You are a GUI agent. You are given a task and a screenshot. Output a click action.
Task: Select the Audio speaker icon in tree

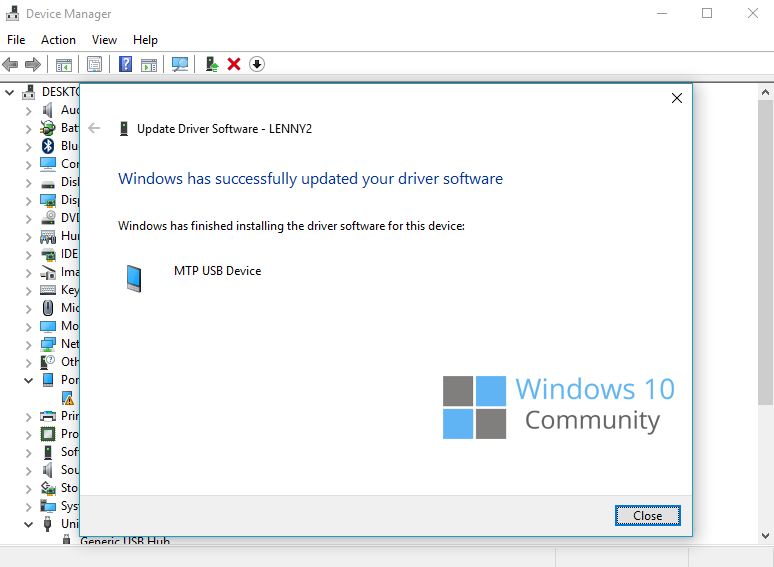point(48,110)
